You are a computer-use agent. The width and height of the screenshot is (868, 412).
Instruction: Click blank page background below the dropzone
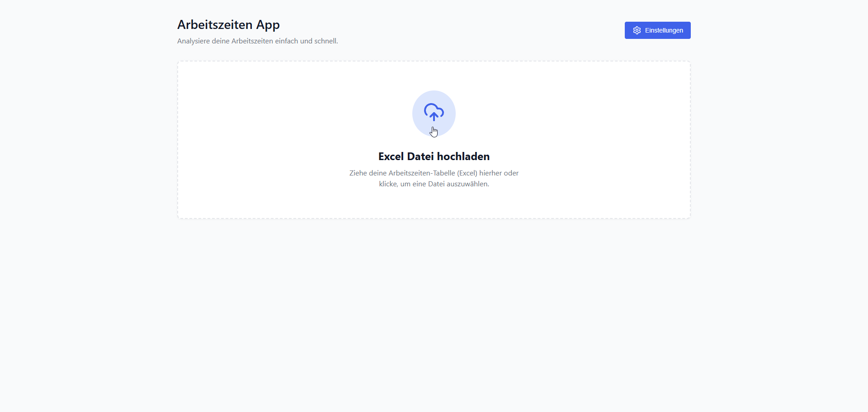click(x=434, y=317)
